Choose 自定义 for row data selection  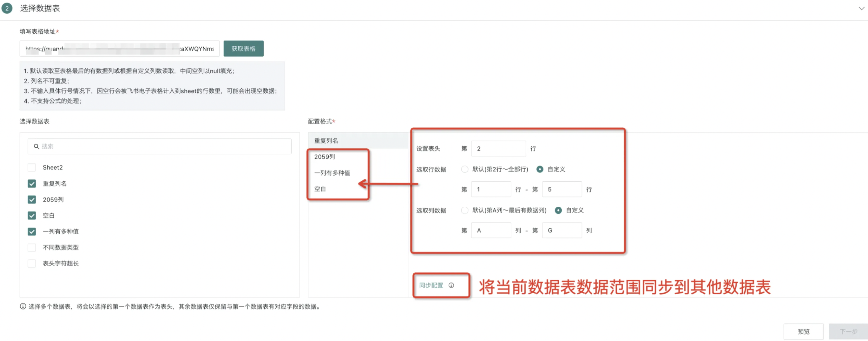(x=540, y=169)
